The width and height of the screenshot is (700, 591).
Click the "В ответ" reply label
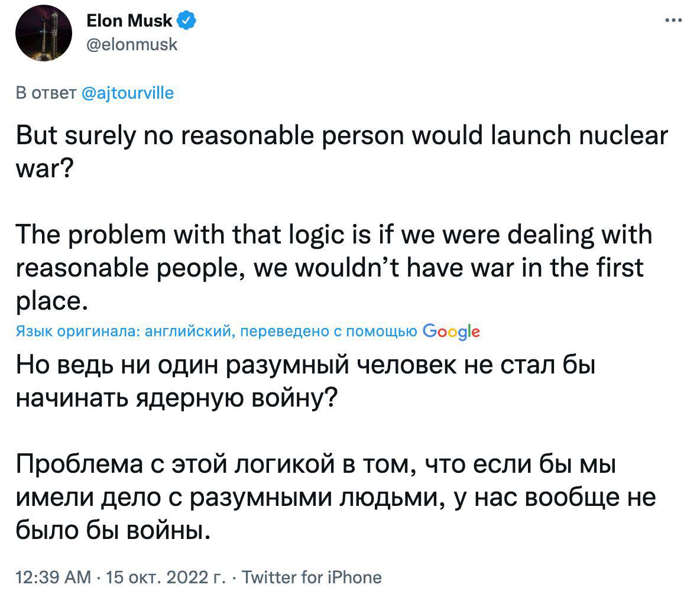tap(44, 93)
